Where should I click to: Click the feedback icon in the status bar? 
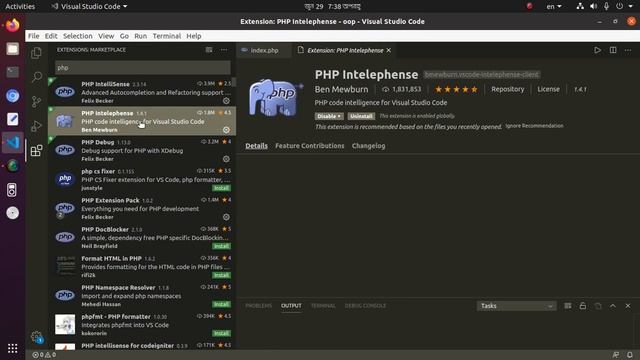click(x=616, y=355)
